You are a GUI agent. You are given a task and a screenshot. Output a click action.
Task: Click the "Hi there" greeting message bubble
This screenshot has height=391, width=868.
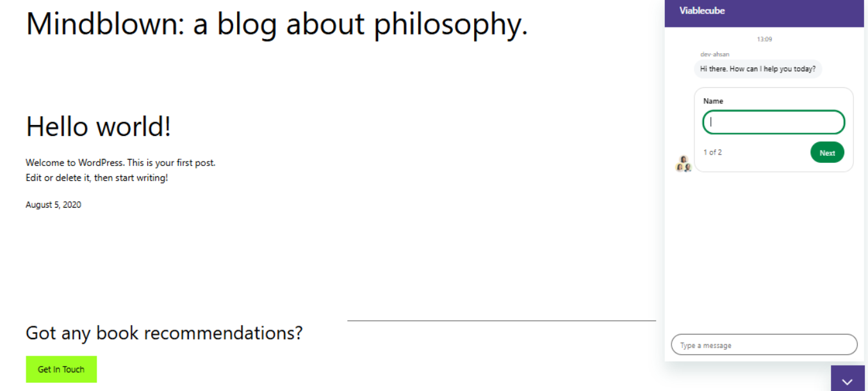(757, 69)
